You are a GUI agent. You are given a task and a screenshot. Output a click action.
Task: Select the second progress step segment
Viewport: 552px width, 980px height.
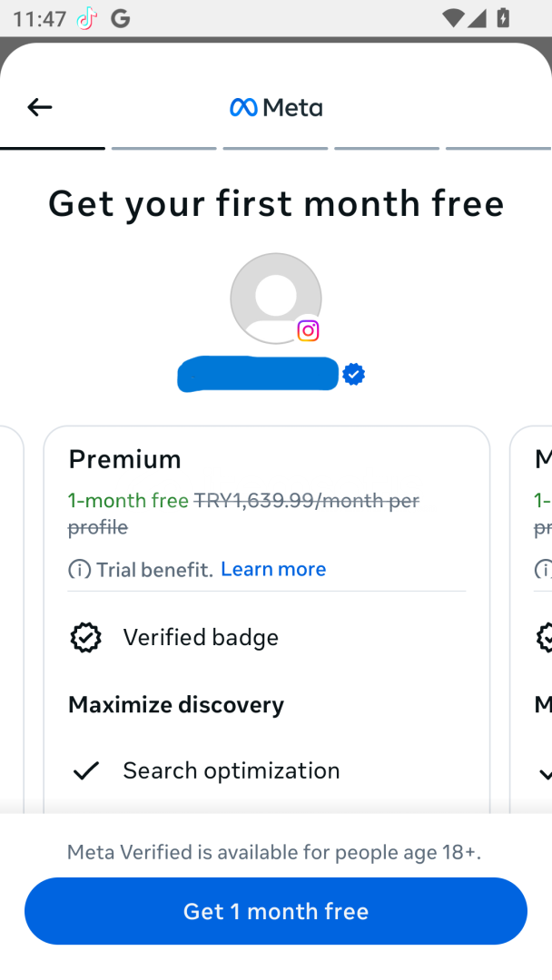(x=164, y=148)
